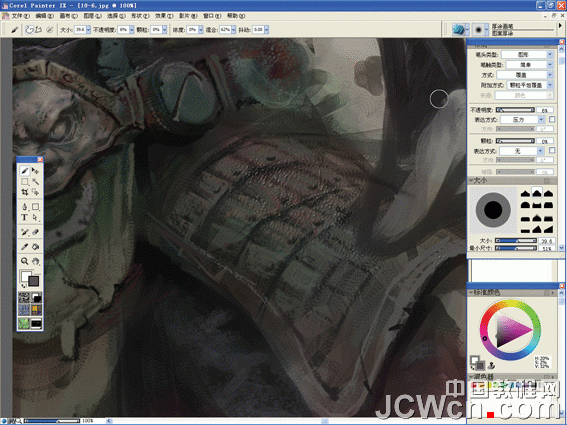Click the 不透明度 slider in brush controls

click(x=515, y=110)
